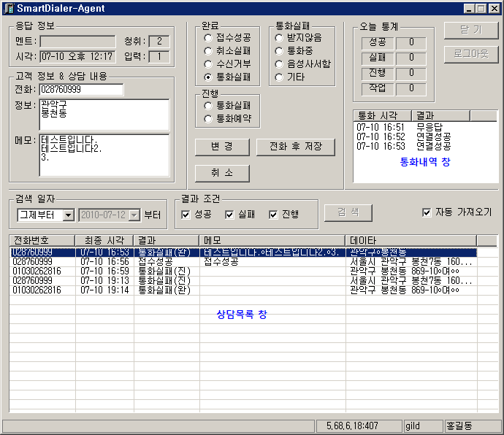Click the 청취 count field
Image resolution: width=504 pixels, height=435 pixels.
(159, 42)
